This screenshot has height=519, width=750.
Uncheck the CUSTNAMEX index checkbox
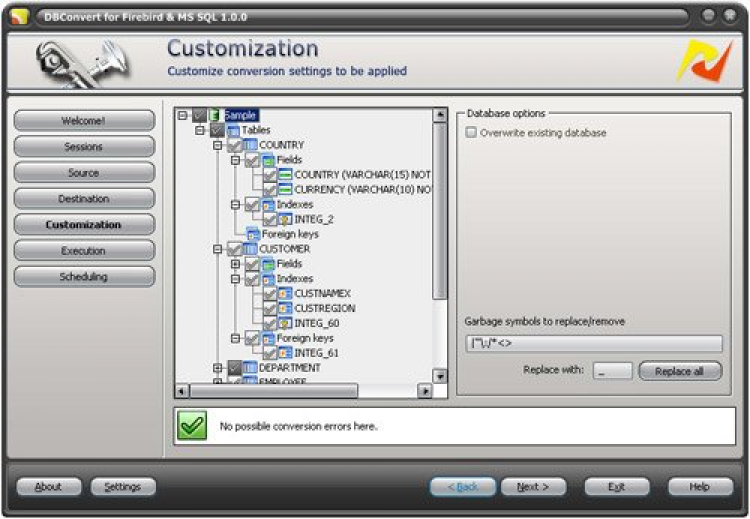click(x=270, y=294)
